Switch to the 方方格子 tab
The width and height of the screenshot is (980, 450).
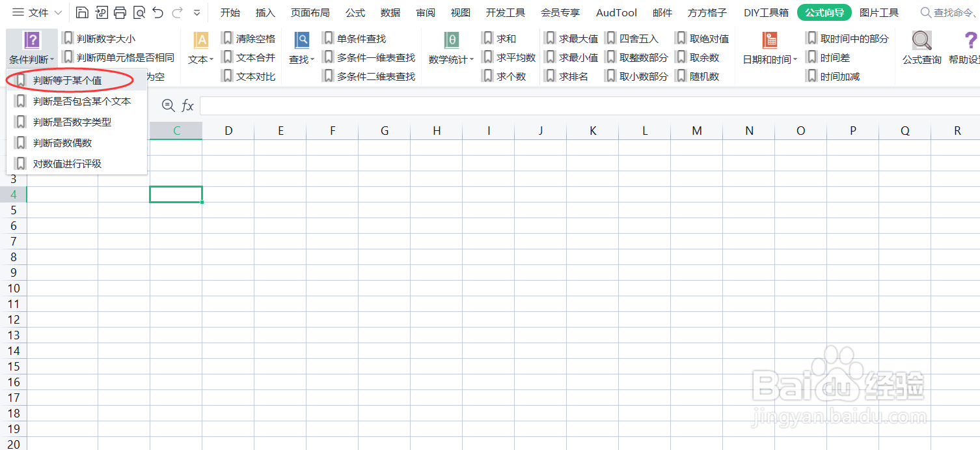707,12
